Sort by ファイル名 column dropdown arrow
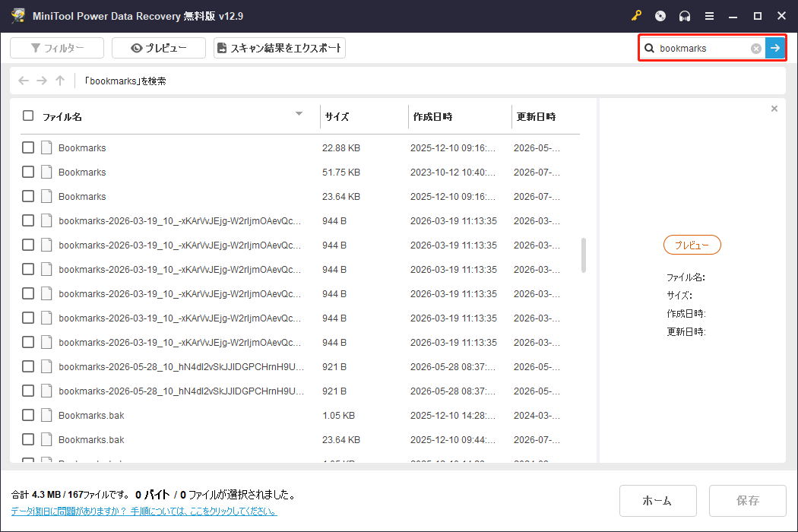 pyautogui.click(x=299, y=113)
